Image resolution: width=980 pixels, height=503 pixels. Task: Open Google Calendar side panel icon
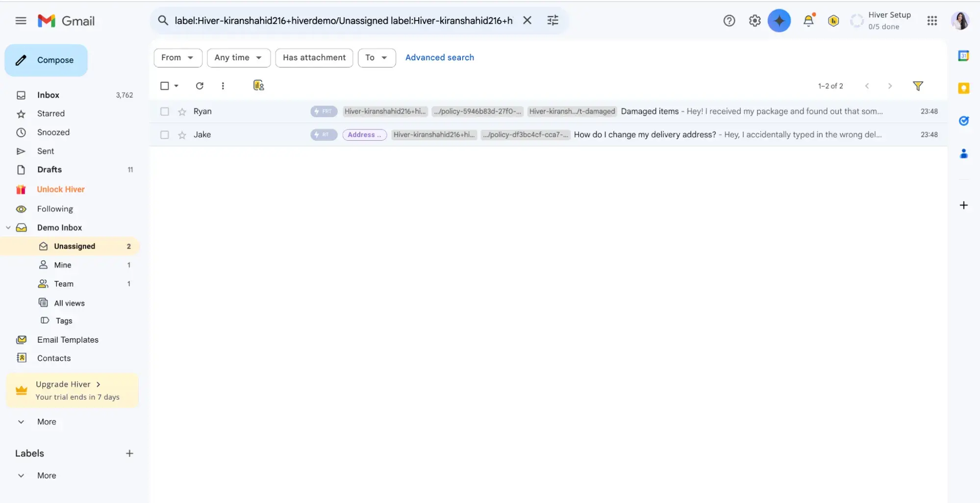[963, 56]
